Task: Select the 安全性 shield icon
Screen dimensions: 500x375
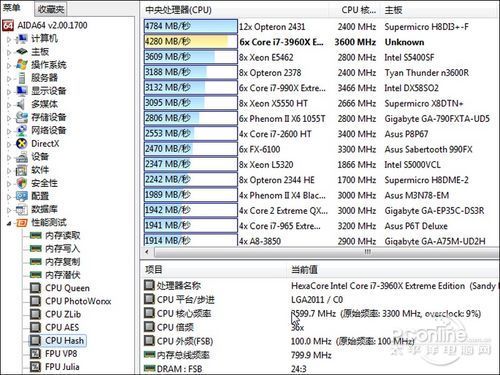Action: tap(22, 183)
